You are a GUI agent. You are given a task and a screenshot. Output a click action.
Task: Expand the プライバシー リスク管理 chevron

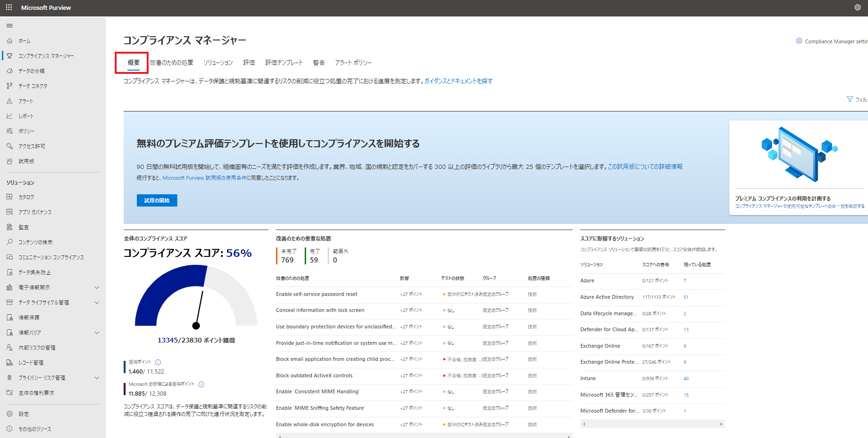click(x=97, y=378)
